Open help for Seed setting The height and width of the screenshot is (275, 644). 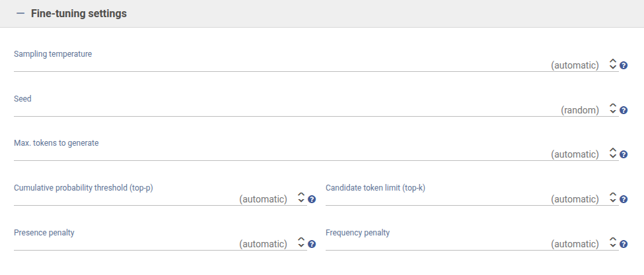pyautogui.click(x=624, y=111)
